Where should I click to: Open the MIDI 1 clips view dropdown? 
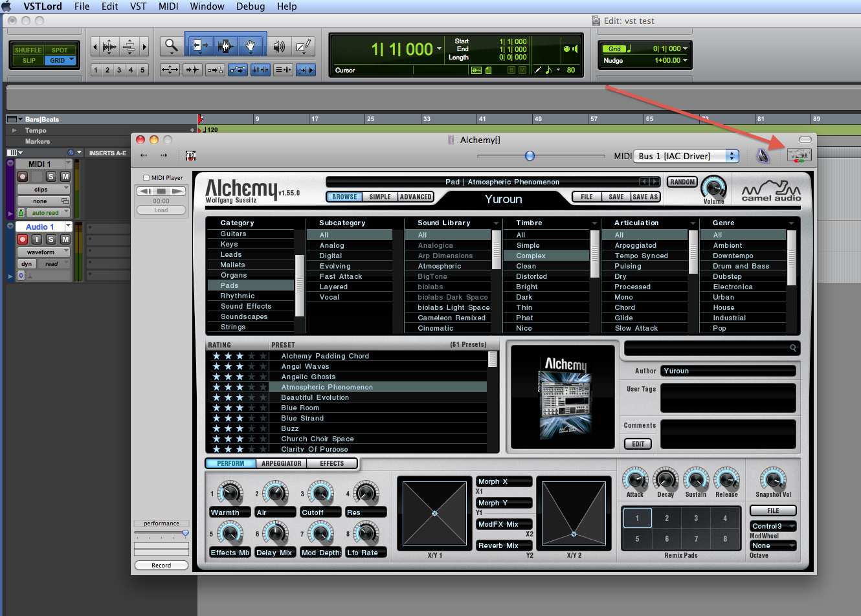pyautogui.click(x=43, y=190)
